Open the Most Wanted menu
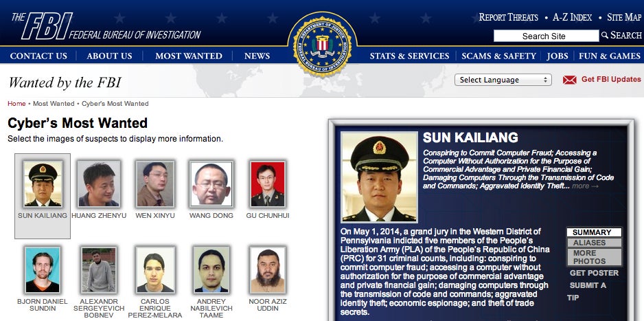 [x=189, y=56]
